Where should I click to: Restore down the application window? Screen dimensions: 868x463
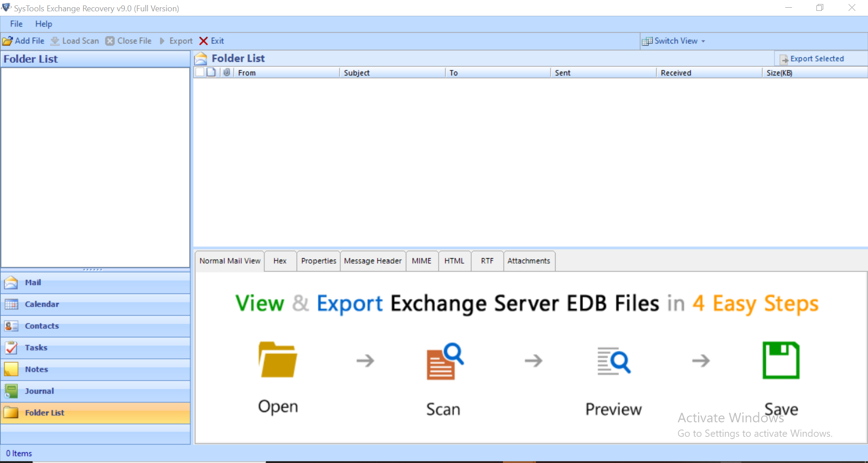(x=820, y=8)
